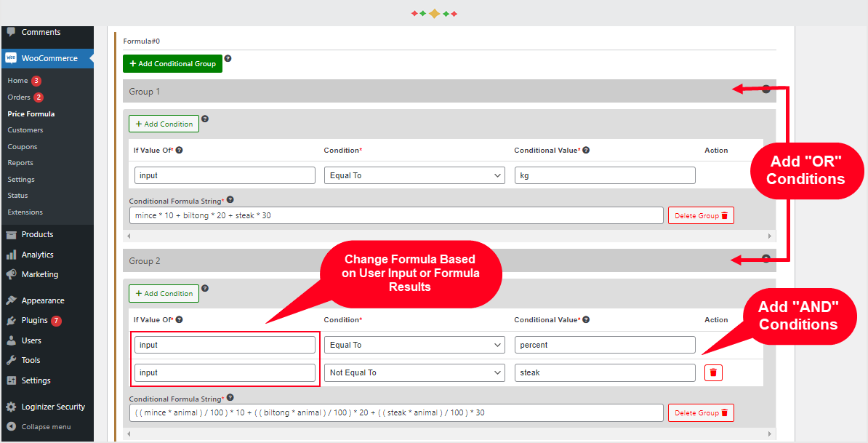Click Delete Group button in Group 1
The height and width of the screenshot is (443, 868).
click(701, 215)
